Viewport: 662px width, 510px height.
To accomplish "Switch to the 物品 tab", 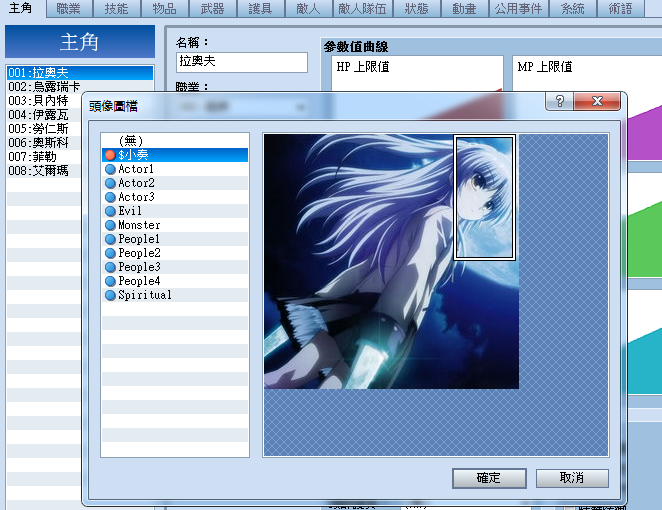I will tap(164, 8).
